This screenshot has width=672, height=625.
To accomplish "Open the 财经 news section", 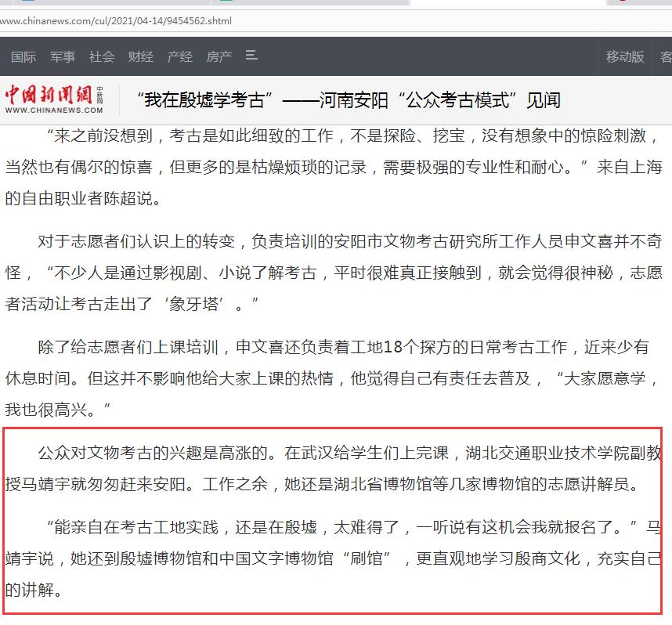I will (x=140, y=56).
